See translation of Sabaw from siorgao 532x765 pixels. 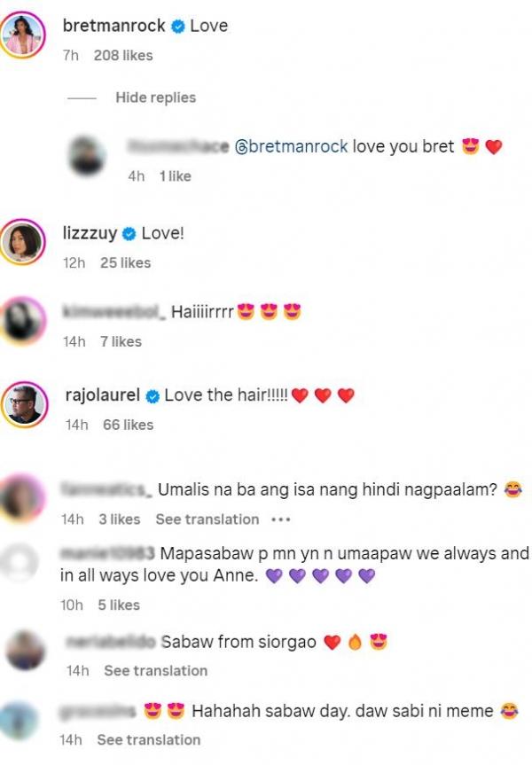pyautogui.click(x=156, y=671)
